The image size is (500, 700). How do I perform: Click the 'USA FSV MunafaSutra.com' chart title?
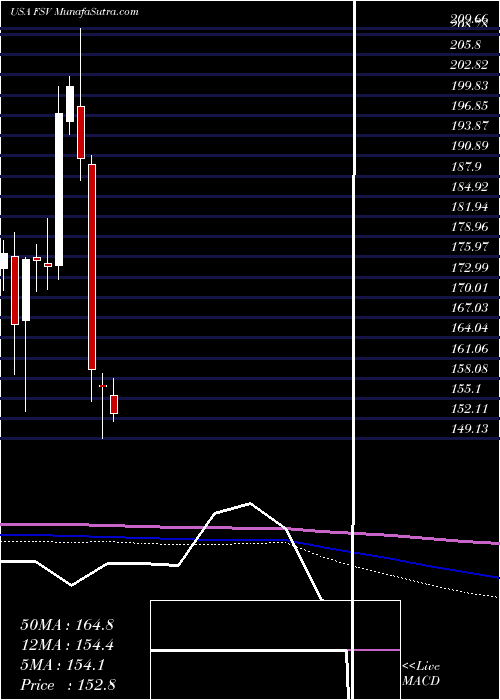click(x=74, y=12)
